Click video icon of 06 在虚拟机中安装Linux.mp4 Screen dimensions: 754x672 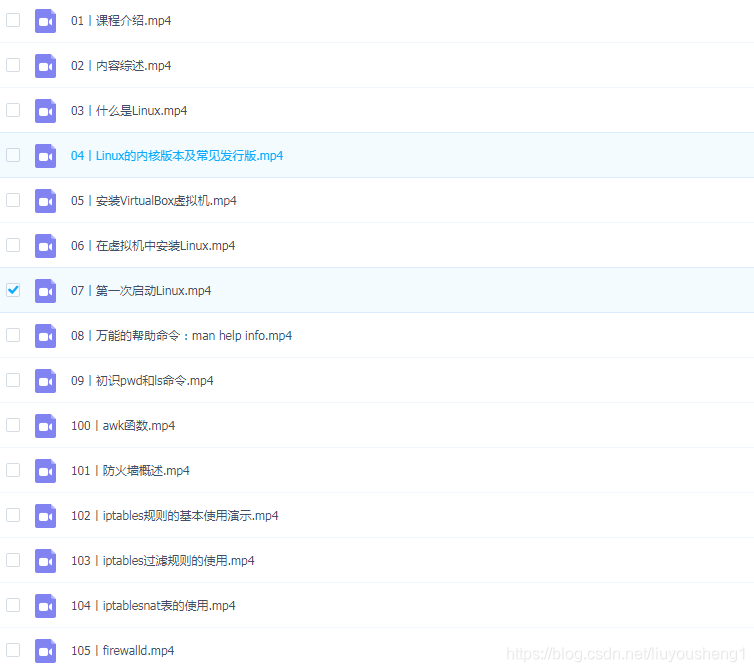[x=45, y=246]
